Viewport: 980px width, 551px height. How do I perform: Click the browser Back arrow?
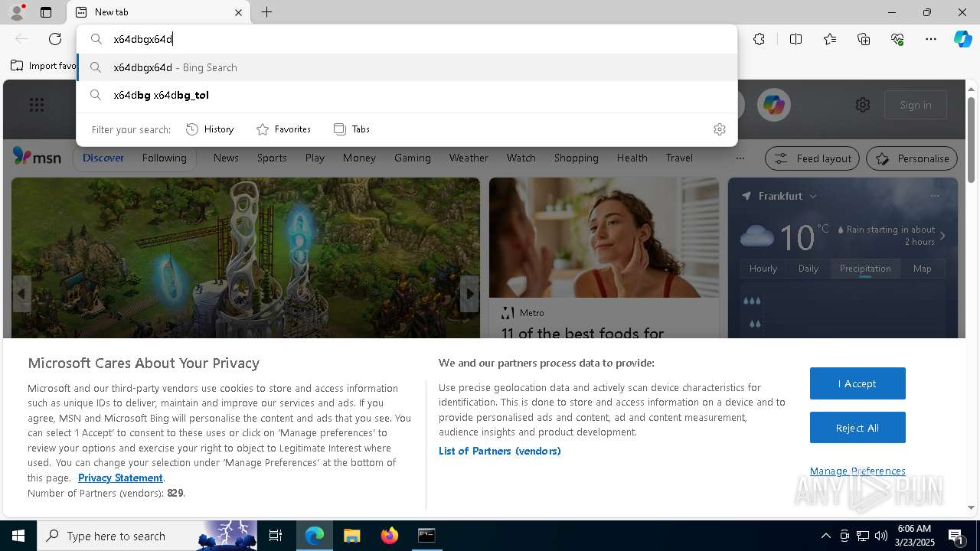tap(21, 39)
